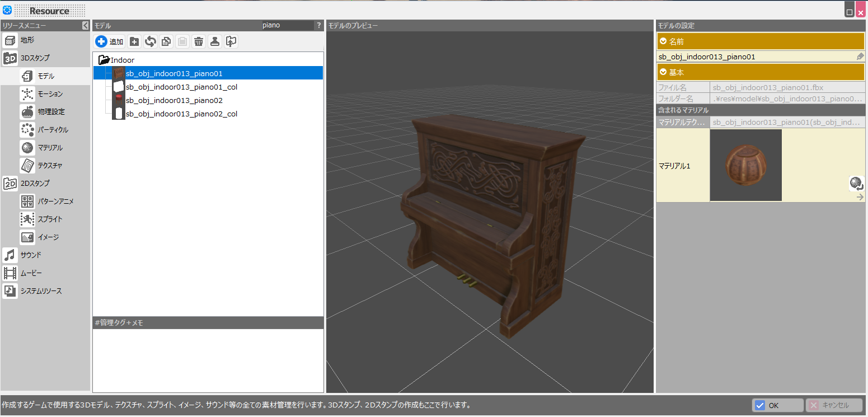Screen dimensions: 868x417
Task: Collapse the Indoor folder in model tree
Action: pos(104,60)
